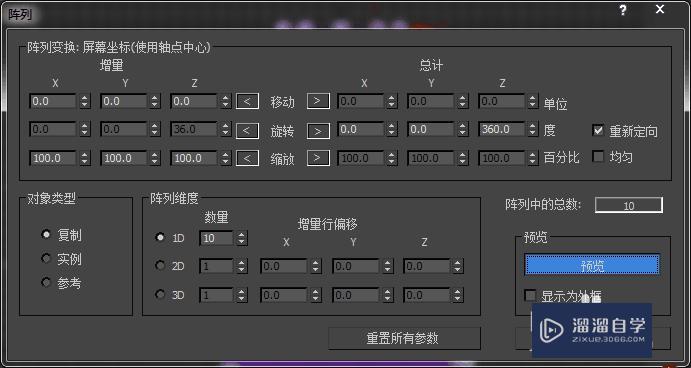Click the 3D row offset X field
691x368 pixels.
pyautogui.click(x=284, y=295)
